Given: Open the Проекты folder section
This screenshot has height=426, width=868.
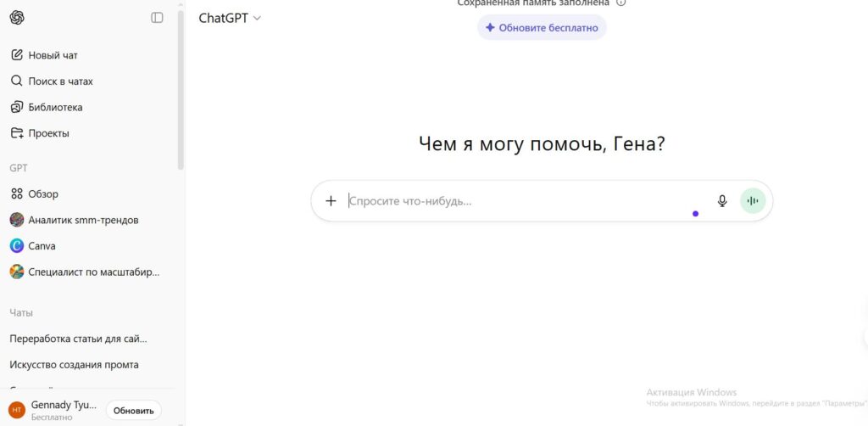Looking at the screenshot, I should pos(48,133).
